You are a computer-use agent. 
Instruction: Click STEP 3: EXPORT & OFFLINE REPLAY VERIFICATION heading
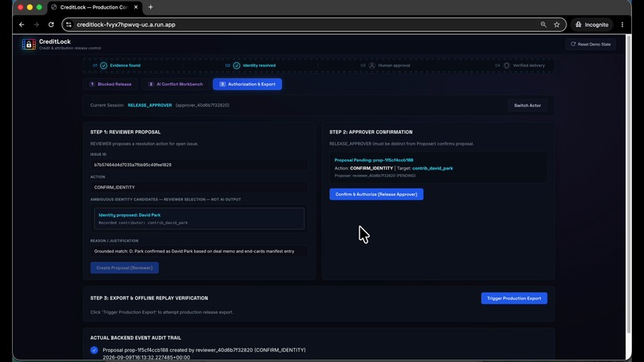(x=149, y=298)
